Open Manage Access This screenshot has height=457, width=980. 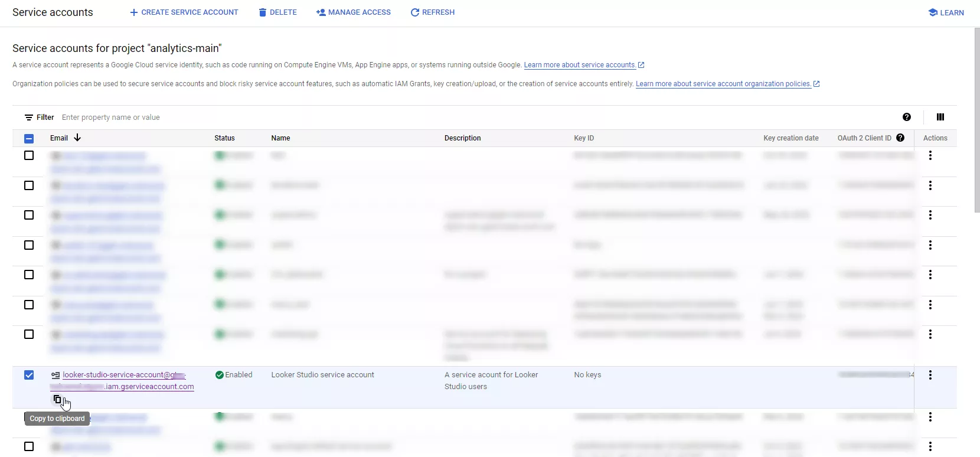tap(354, 12)
